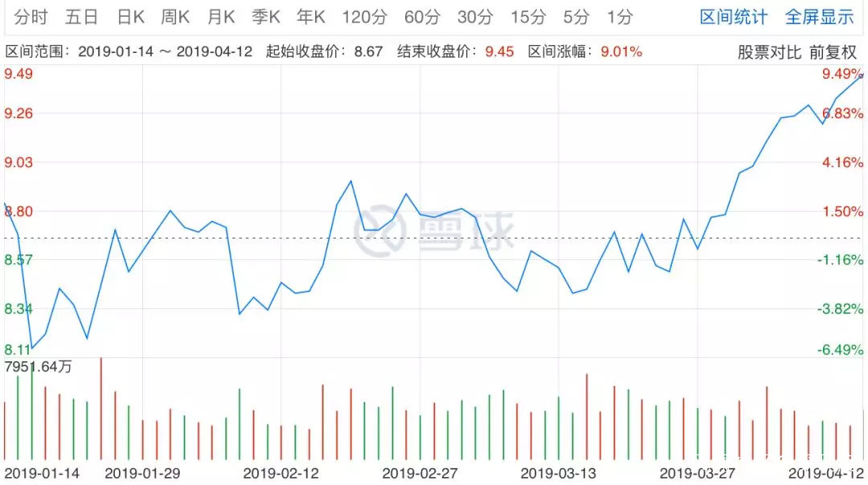The height and width of the screenshot is (485, 868).
Task: Switch to the 周K weekly chart
Action: tap(175, 17)
